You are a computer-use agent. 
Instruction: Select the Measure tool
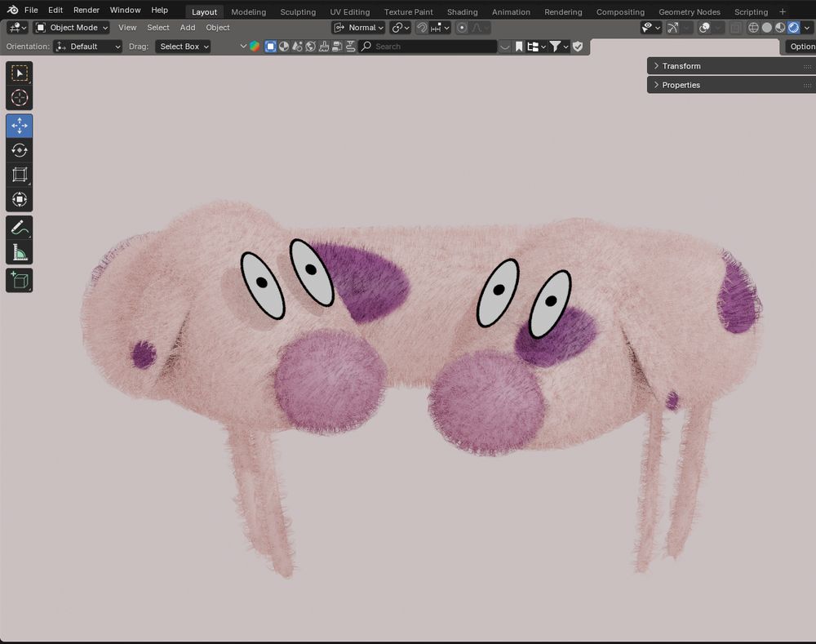[x=20, y=252]
